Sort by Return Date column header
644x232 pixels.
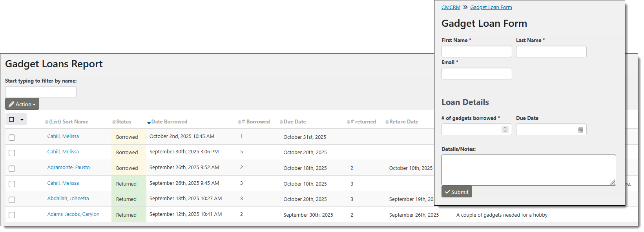(x=403, y=122)
